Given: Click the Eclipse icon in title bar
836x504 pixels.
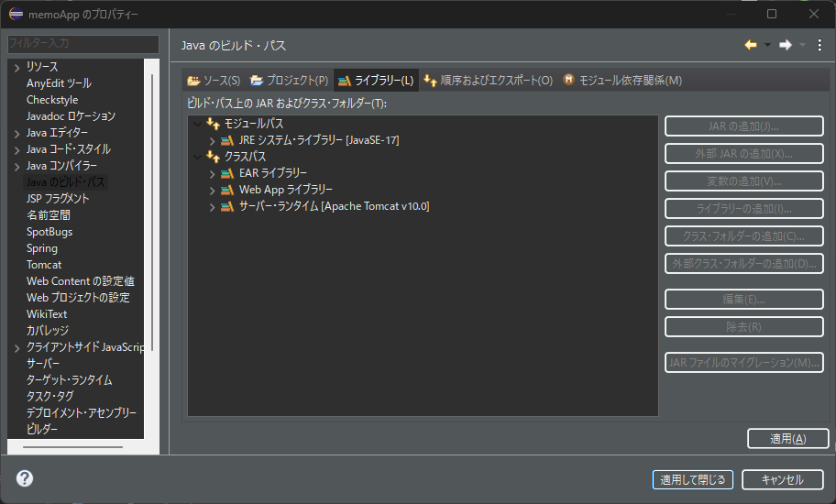Looking at the screenshot, I should [x=16, y=14].
